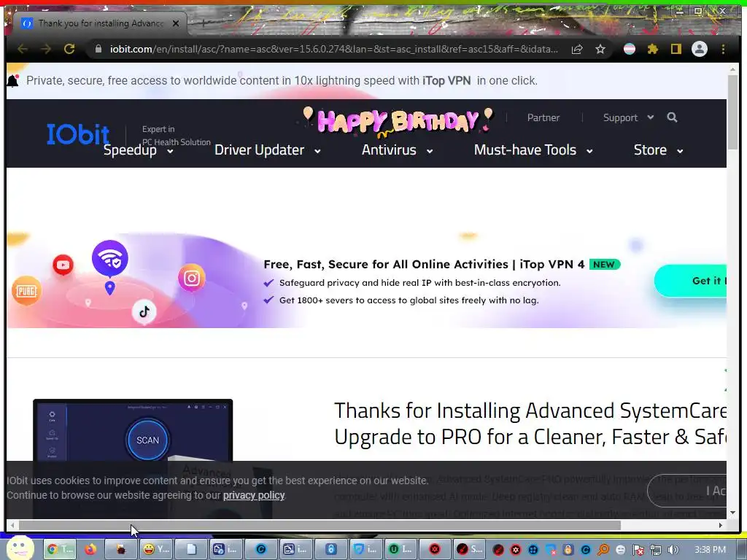Click the Get it button on VPN banner
This screenshot has width=747, height=560.
coord(690,281)
